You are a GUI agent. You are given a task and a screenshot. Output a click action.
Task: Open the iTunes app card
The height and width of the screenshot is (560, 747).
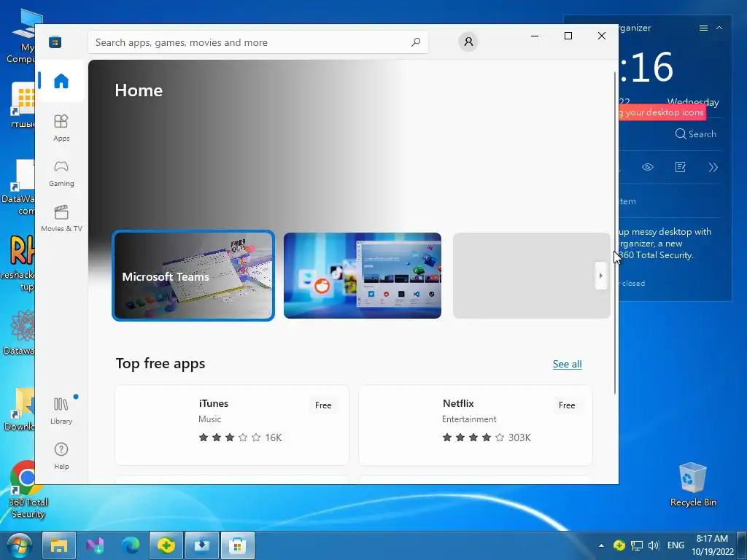[232, 425]
